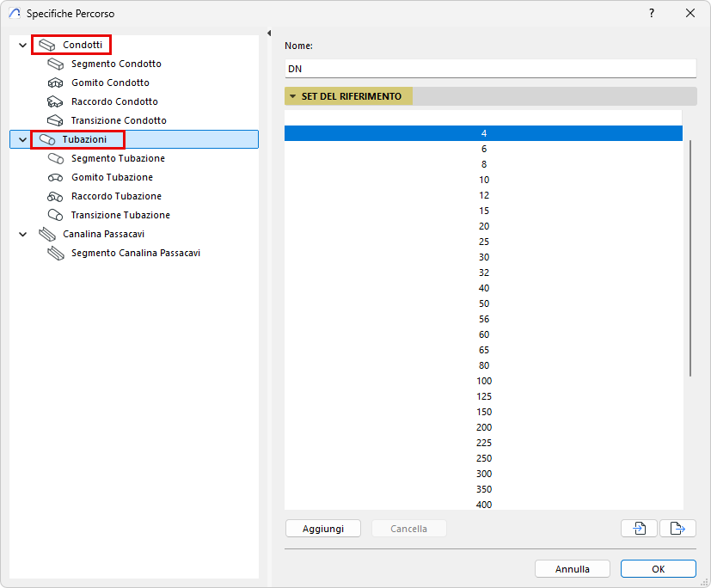This screenshot has height=588, width=711.
Task: Close the Specifiche Percorso dialog
Action: tap(690, 13)
